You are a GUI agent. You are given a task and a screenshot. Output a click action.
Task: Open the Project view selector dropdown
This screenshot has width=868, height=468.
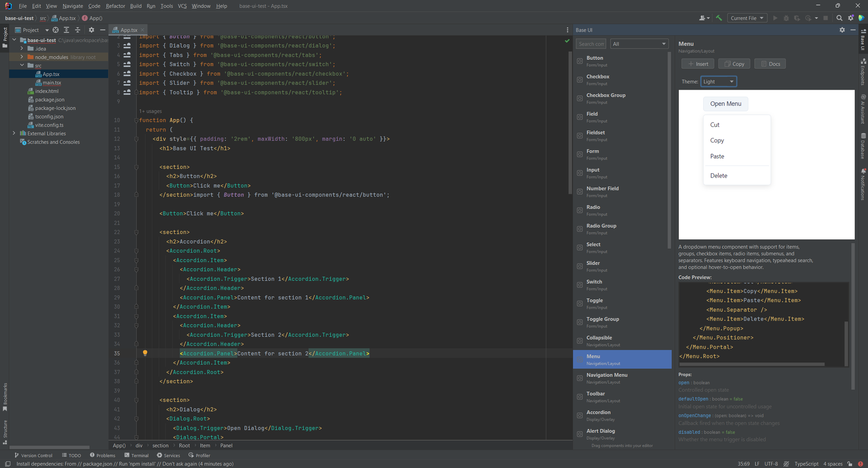point(32,30)
